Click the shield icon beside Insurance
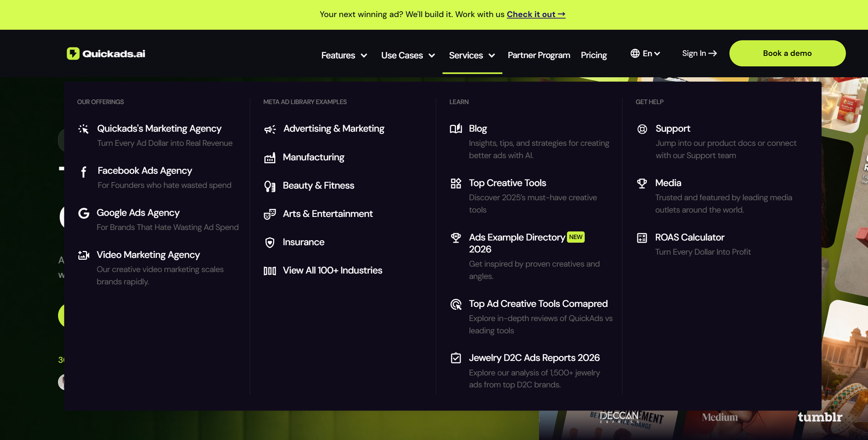Viewport: 868px width, 440px height. tap(270, 242)
